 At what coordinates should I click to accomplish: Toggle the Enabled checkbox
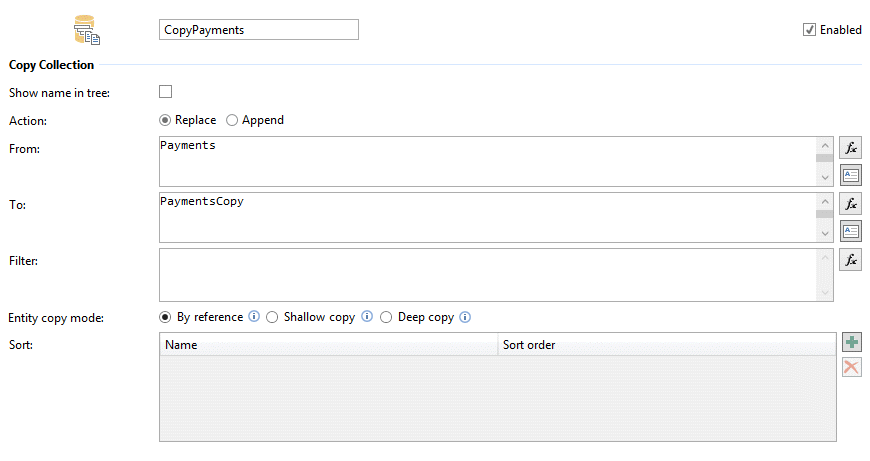pyautogui.click(x=809, y=30)
